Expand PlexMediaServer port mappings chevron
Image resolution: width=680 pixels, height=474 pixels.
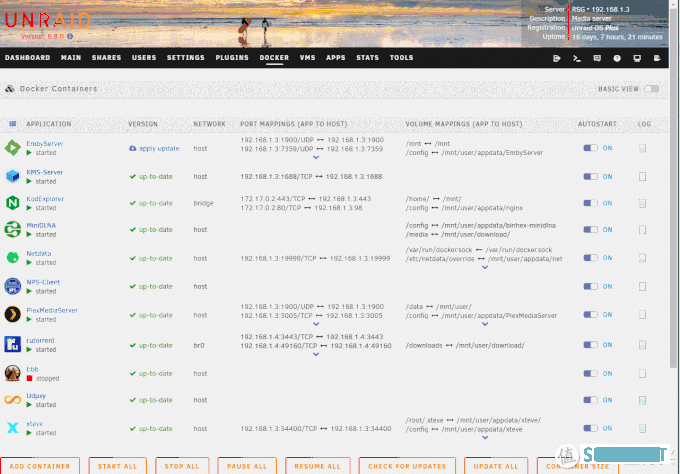coord(316,324)
